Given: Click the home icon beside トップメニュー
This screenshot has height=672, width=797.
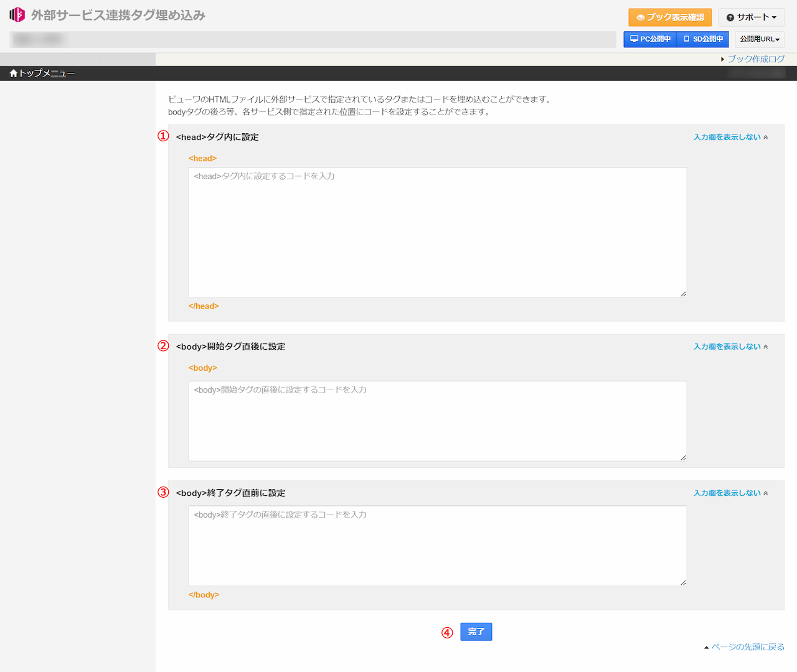Looking at the screenshot, I should tap(12, 73).
